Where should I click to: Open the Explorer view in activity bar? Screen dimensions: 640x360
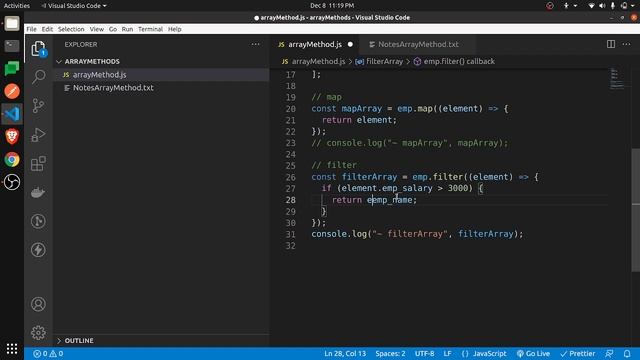click(38, 49)
